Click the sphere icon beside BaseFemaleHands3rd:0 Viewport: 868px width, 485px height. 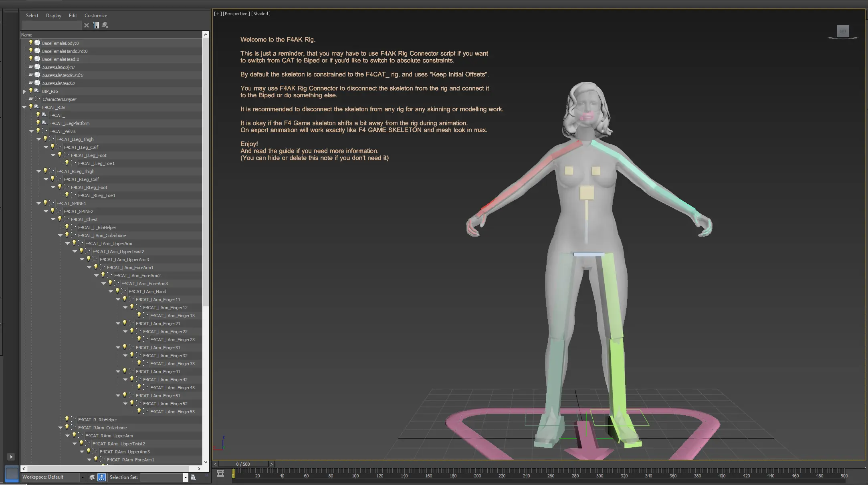[37, 51]
